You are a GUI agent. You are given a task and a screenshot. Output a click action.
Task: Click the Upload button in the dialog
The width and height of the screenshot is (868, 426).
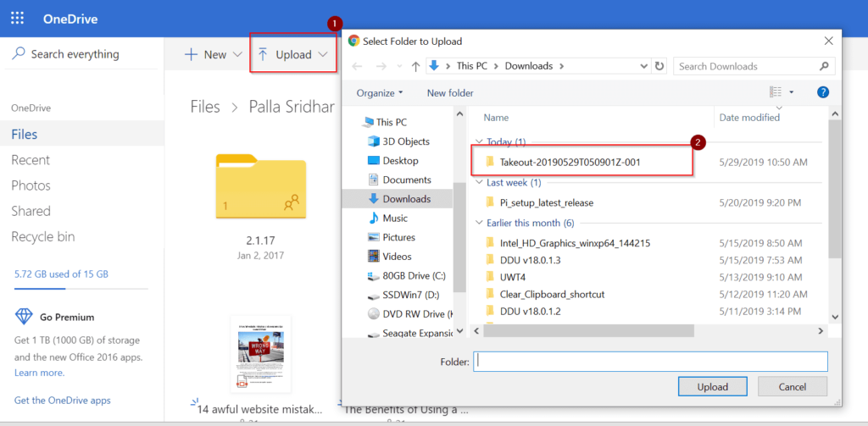pyautogui.click(x=713, y=387)
